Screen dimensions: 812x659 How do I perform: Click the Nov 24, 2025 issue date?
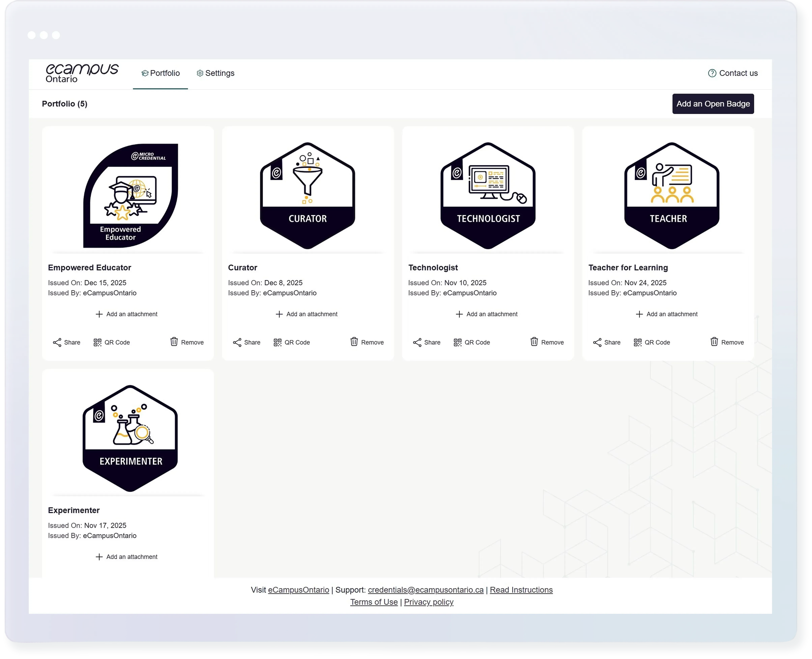(645, 283)
